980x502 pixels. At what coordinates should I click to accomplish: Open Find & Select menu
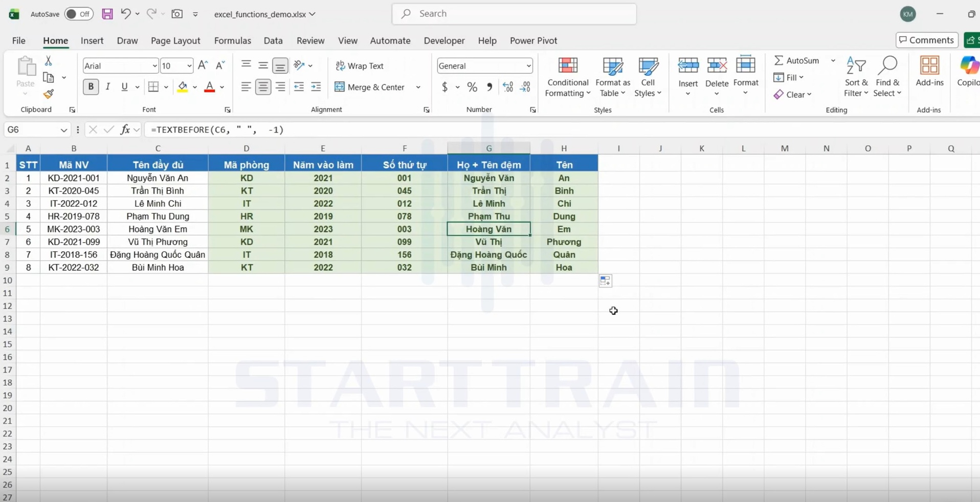(x=887, y=77)
